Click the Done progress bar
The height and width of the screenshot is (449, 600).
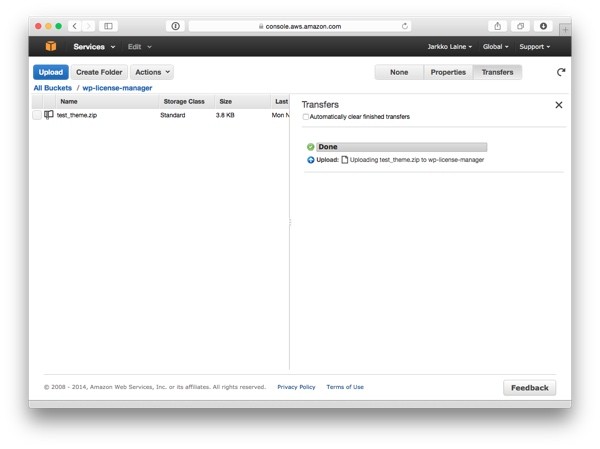pyautogui.click(x=402, y=147)
